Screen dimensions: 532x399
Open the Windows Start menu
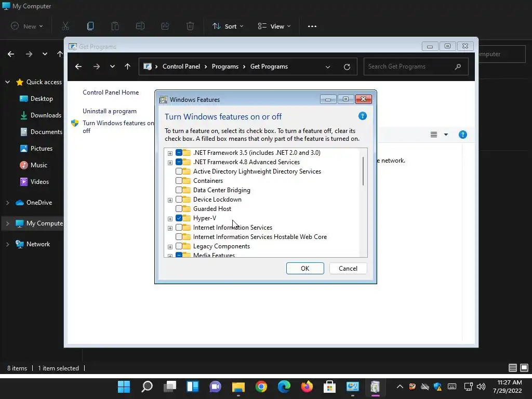click(124, 387)
